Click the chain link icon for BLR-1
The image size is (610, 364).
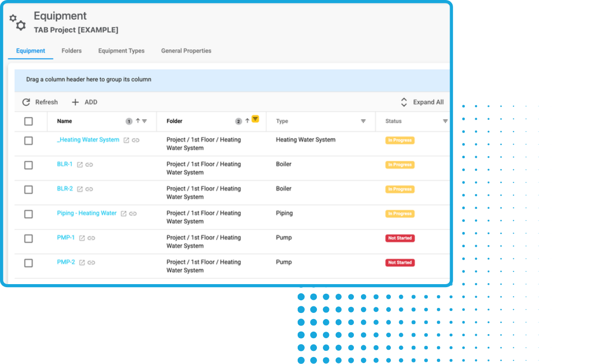[x=89, y=165]
